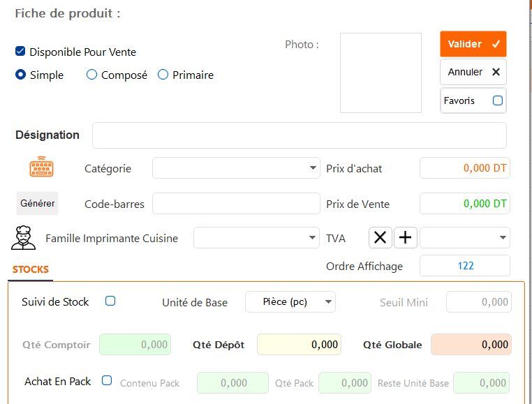Viewport: 532px width, 404px height.
Task: Click the X icon next to TVA
Action: (x=380, y=237)
